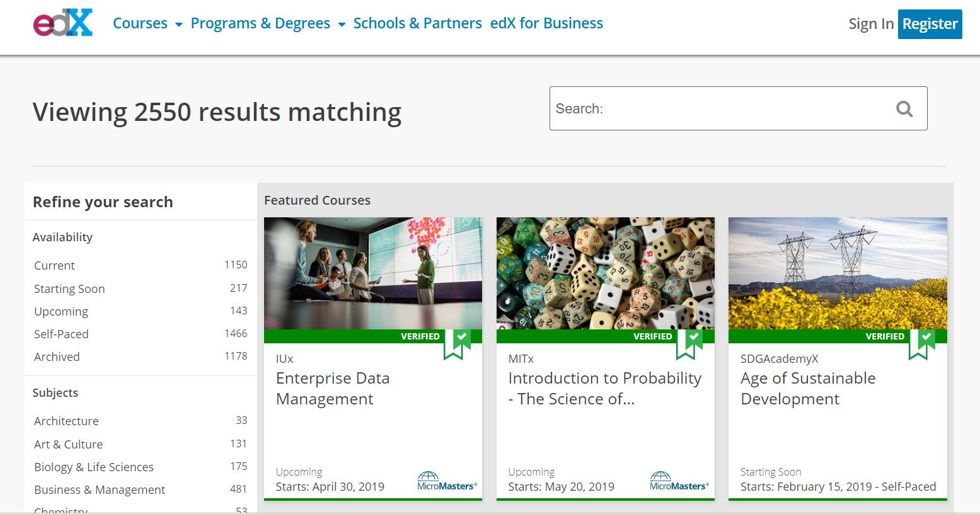Viewport: 980px width, 514px height.
Task: Click the verified ribbon on Enterprise Data Management
Action: point(457,344)
